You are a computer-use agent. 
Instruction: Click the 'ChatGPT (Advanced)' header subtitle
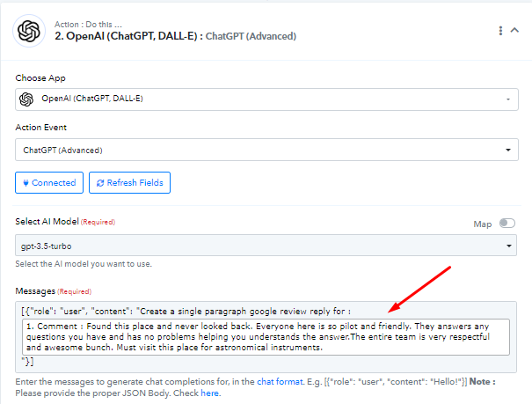click(251, 36)
